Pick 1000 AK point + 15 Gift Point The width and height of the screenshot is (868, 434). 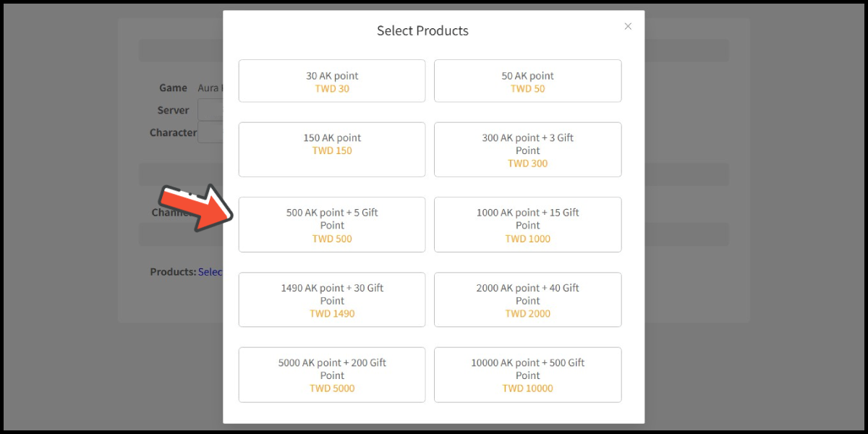point(527,224)
